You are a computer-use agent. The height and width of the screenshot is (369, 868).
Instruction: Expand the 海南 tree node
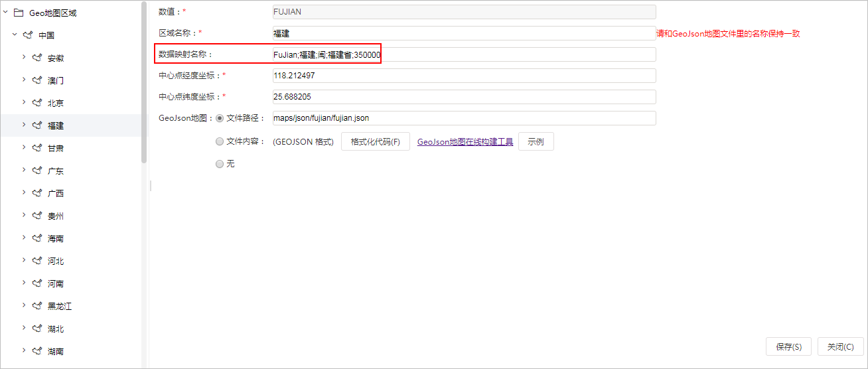click(x=24, y=238)
